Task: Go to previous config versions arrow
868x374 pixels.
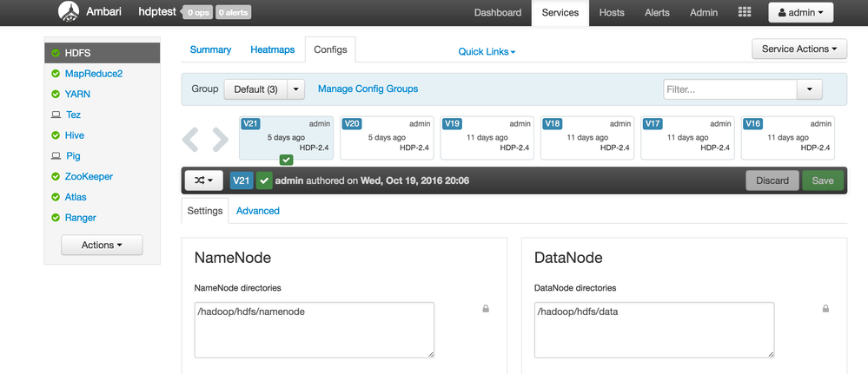Action: pos(190,139)
